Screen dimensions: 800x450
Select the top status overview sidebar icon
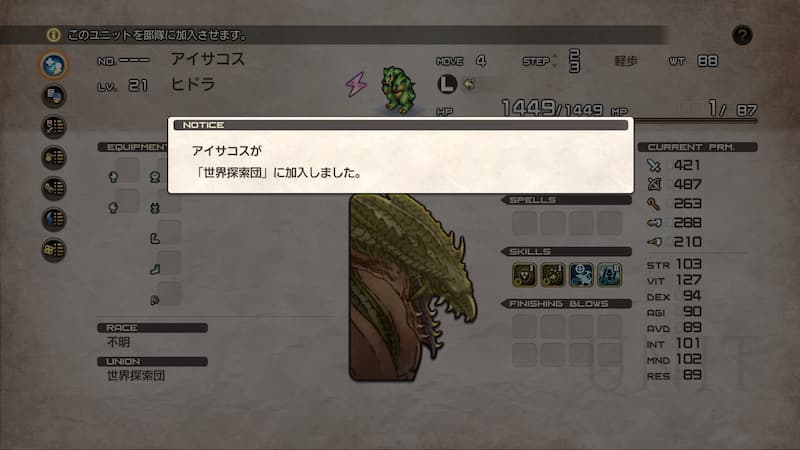[x=54, y=65]
